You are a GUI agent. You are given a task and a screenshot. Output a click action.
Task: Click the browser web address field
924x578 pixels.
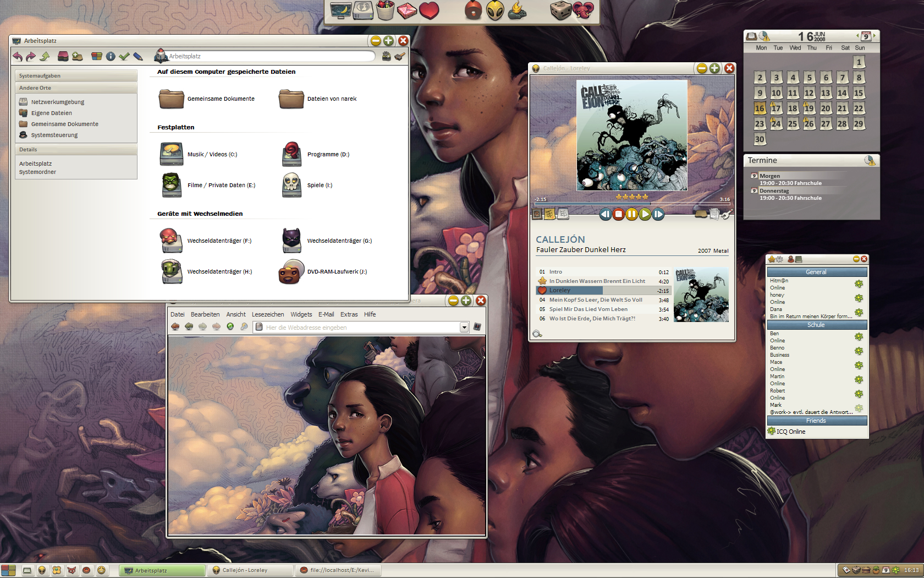point(361,328)
